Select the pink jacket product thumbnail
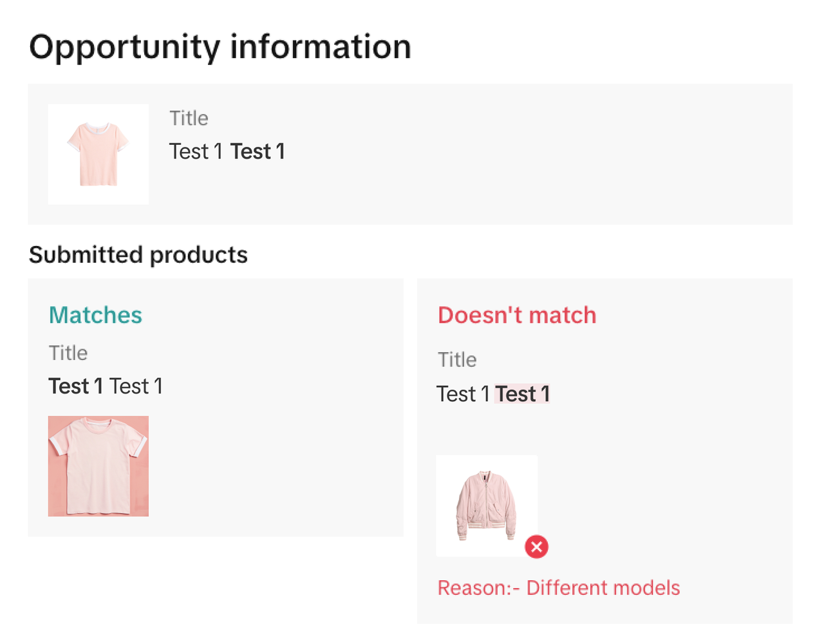Screen dimensions: 824x644 coord(487,506)
